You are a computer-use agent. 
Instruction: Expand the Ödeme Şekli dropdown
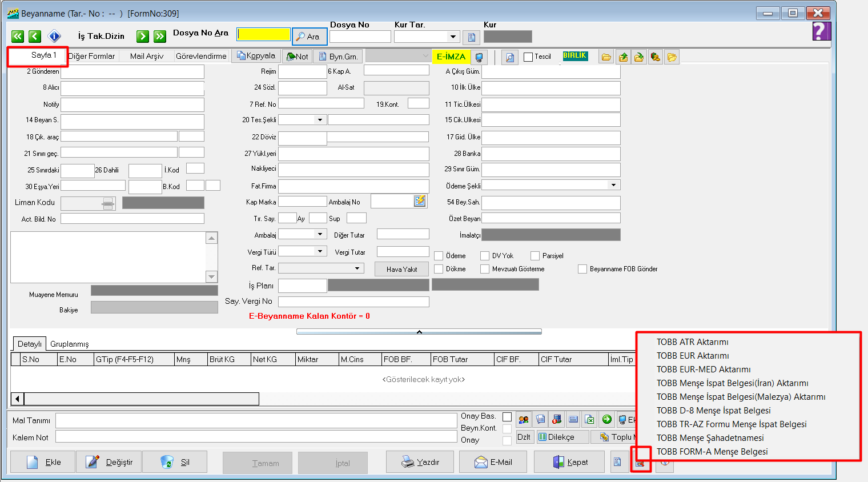point(613,185)
